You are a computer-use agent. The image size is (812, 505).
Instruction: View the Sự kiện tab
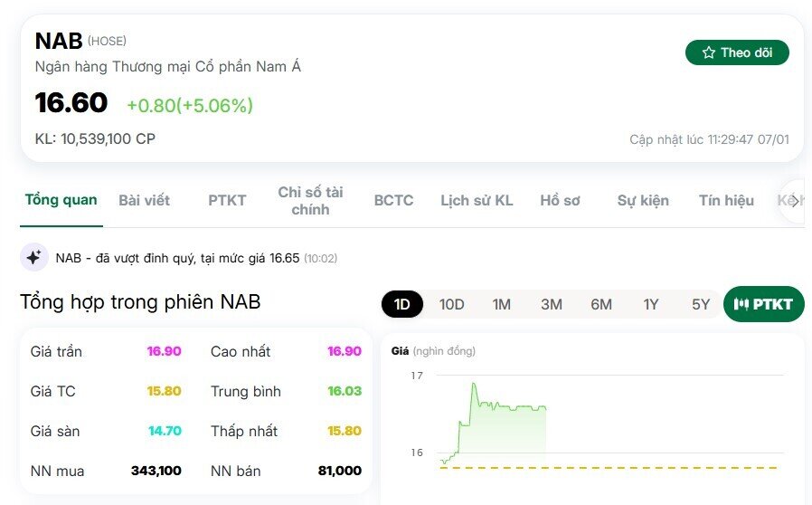643,201
